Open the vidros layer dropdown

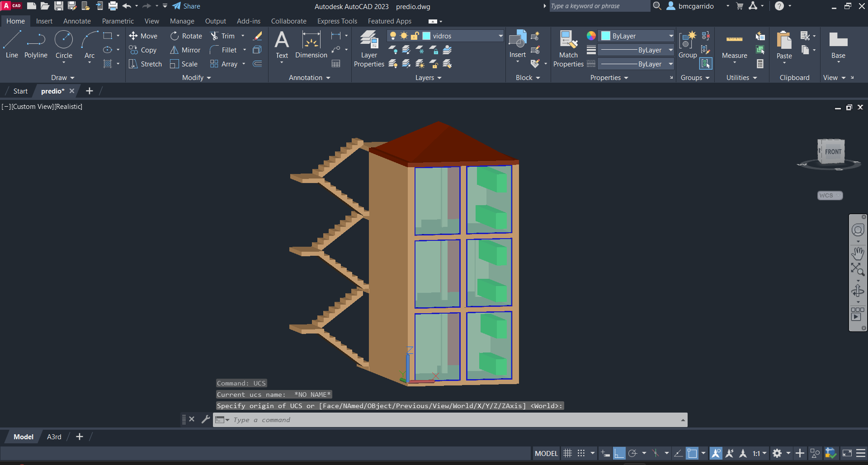pyautogui.click(x=500, y=36)
